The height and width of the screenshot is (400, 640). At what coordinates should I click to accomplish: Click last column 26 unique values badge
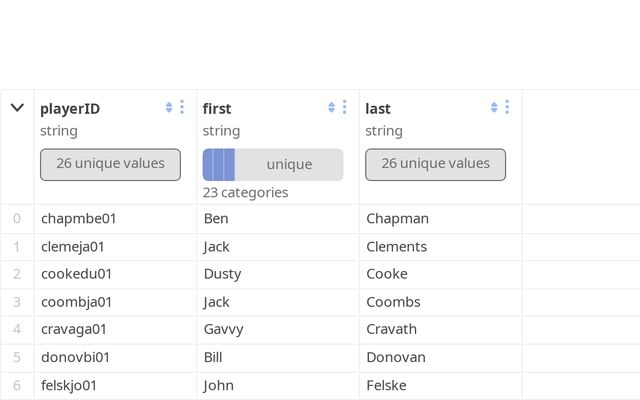click(x=435, y=164)
